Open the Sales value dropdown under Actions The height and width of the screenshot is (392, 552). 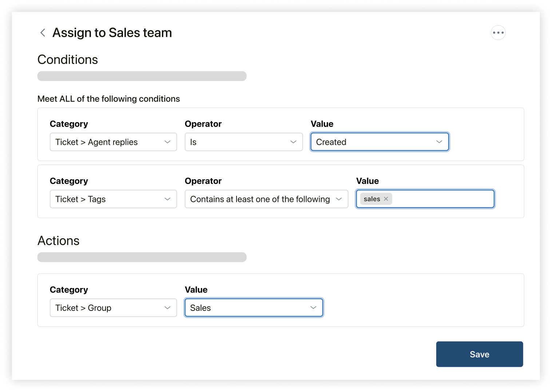click(x=253, y=308)
